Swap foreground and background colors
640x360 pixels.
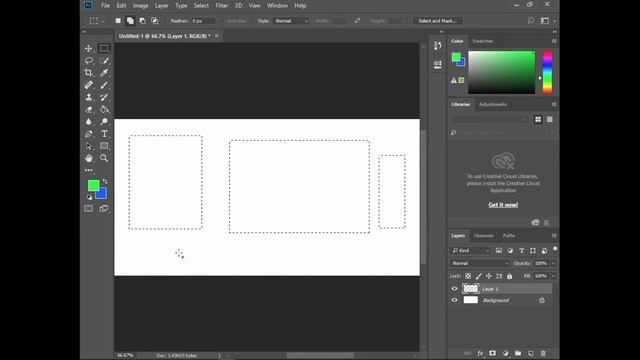[105, 181]
